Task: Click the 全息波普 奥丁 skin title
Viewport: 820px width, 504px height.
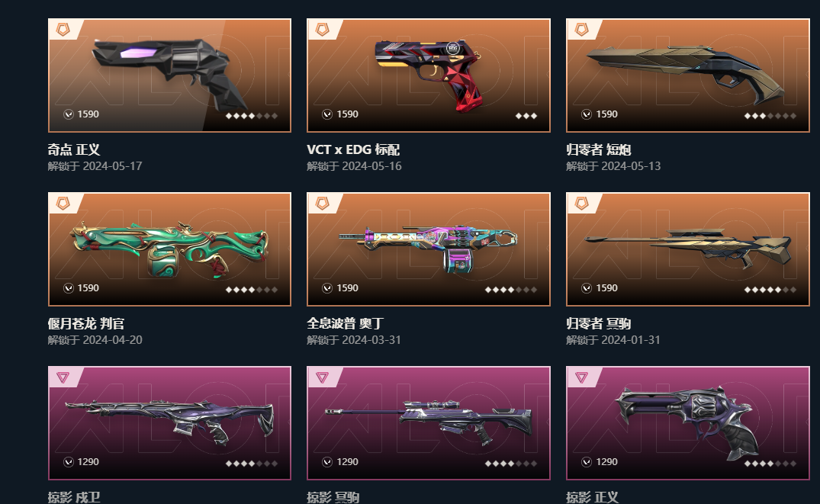Action: pyautogui.click(x=345, y=323)
